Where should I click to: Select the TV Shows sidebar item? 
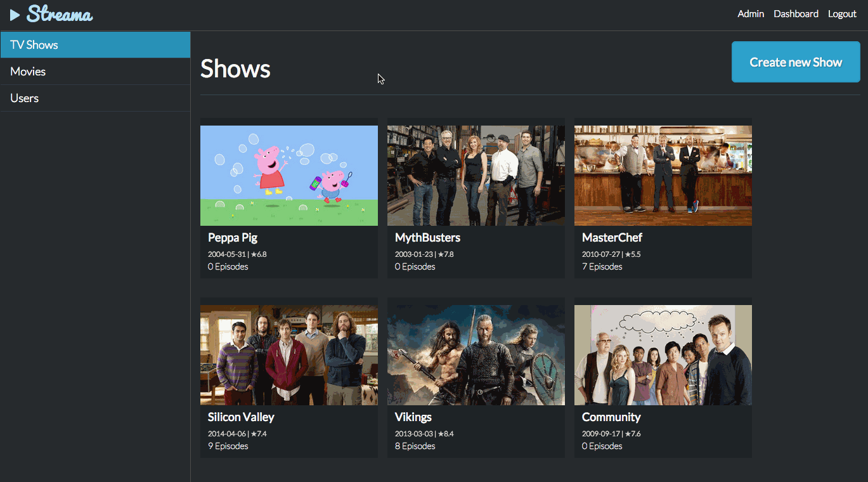95,45
